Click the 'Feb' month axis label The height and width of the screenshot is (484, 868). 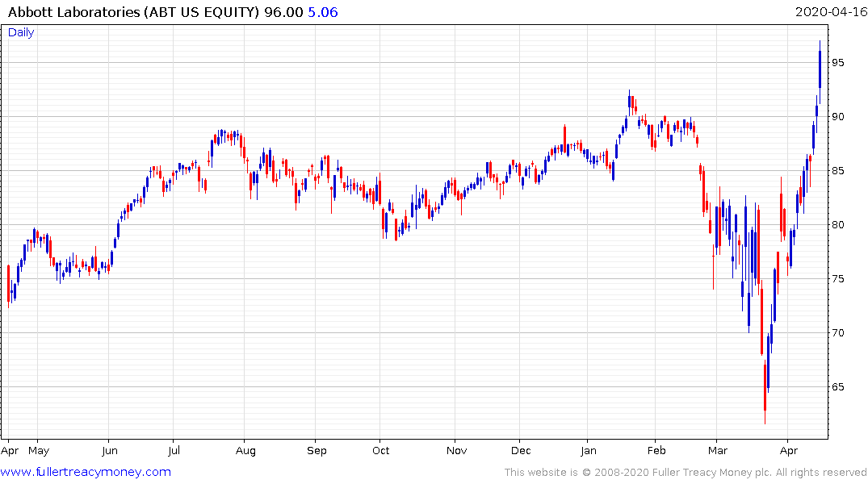pyautogui.click(x=656, y=451)
